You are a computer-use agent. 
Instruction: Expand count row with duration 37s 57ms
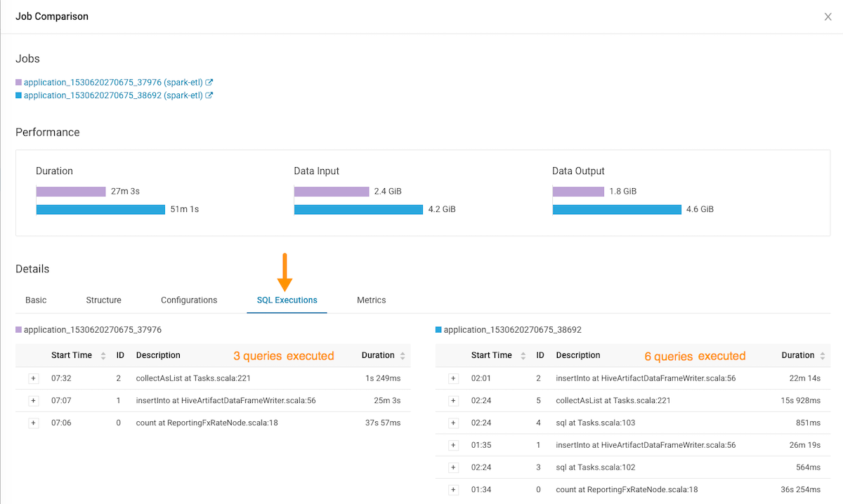point(33,423)
